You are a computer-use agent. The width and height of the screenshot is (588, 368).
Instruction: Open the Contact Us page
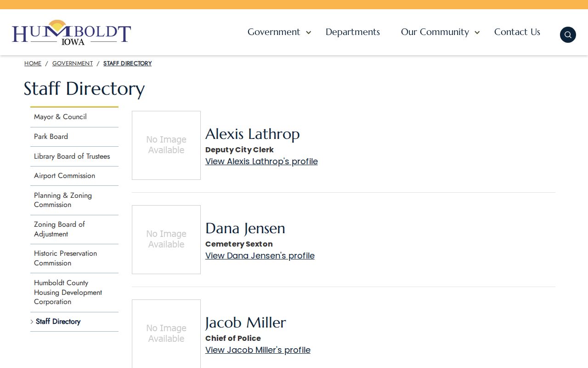[x=517, y=32]
